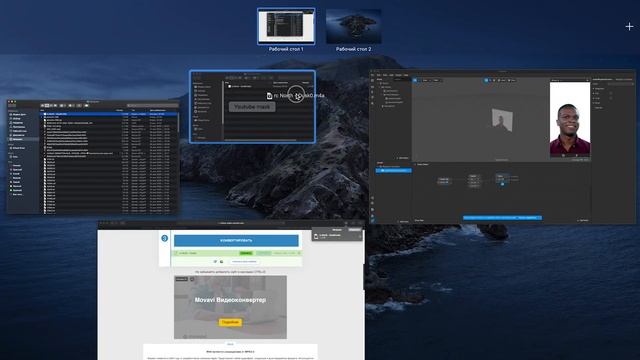The image size is (640, 360).
Task: Add a new desktop with plus button
Action: pos(629,27)
